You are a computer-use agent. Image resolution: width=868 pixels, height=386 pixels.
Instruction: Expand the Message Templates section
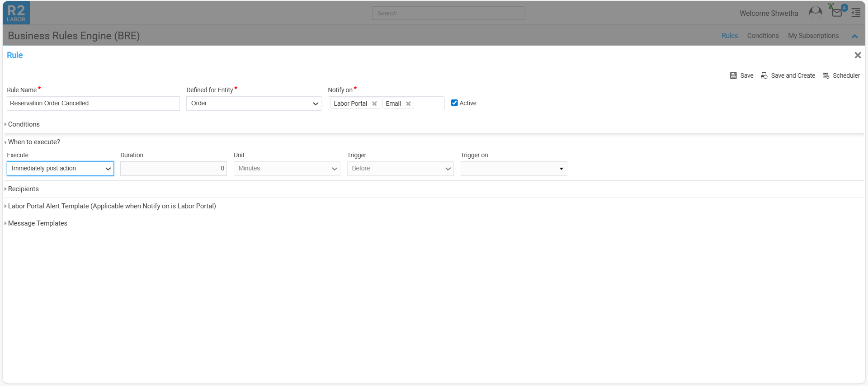[38, 223]
